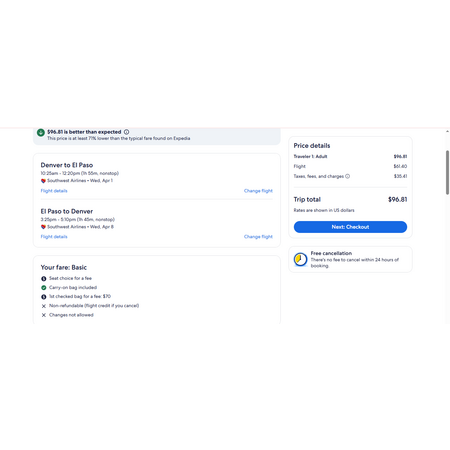Proceed with Next: Checkout button
450x450 pixels.
[x=350, y=227]
